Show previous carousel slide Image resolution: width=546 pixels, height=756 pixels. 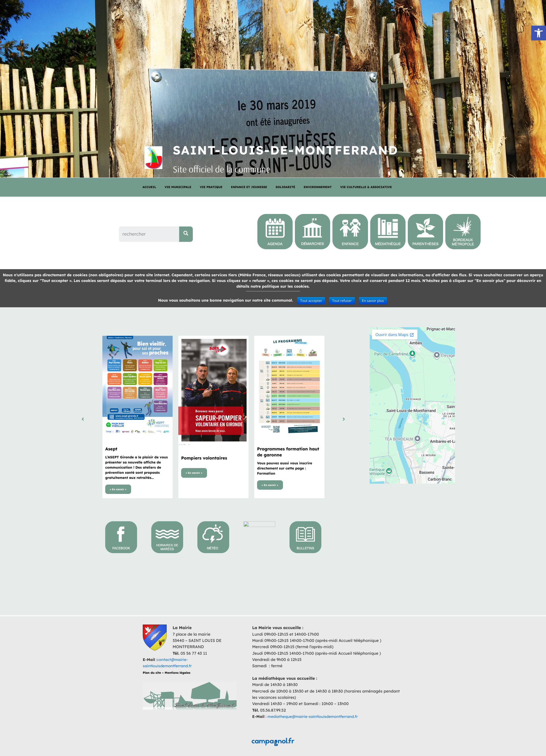point(83,419)
